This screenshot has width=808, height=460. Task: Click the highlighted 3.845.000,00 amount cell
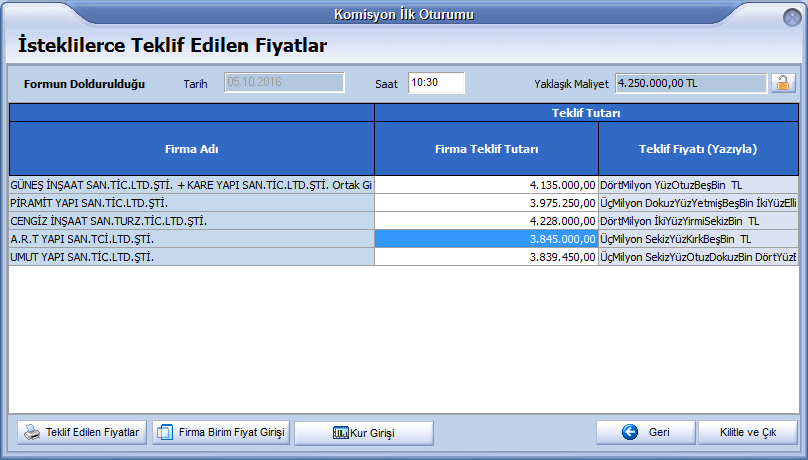(487, 239)
